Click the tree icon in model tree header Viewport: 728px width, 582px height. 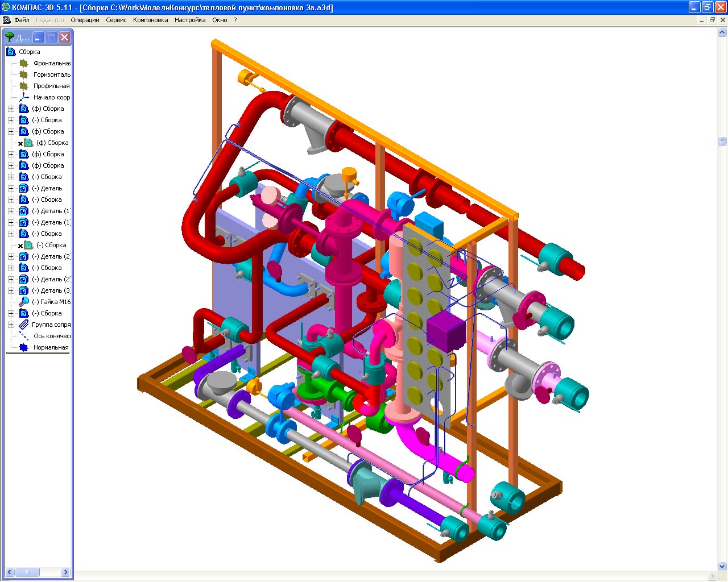coord(10,38)
